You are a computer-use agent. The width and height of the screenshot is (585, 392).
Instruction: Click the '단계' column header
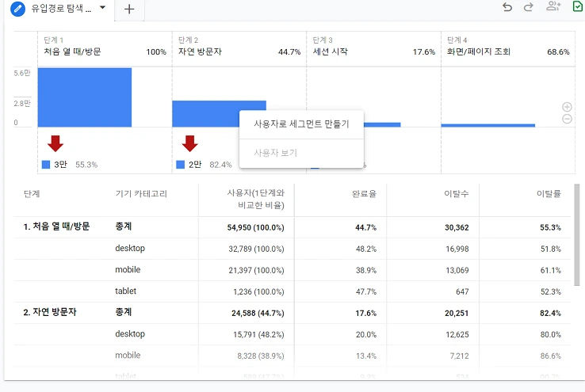point(32,194)
